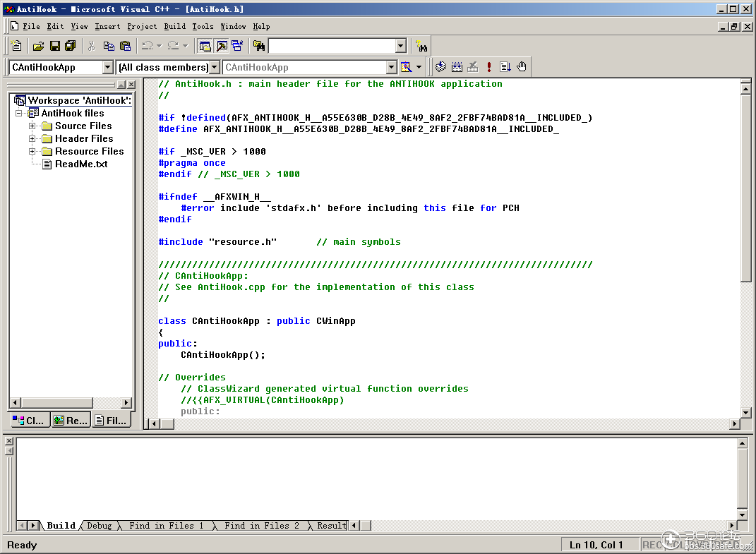
Task: Switch to the Find in Files 1 tab
Action: click(166, 526)
